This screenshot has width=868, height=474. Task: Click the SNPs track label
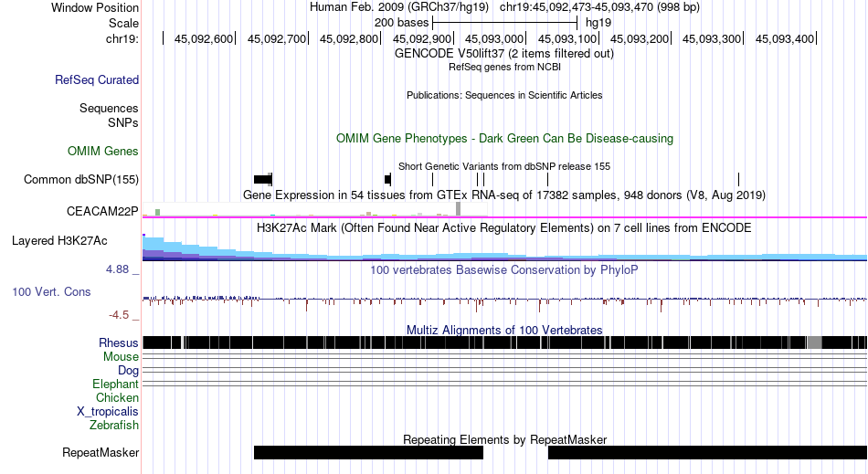click(123, 122)
